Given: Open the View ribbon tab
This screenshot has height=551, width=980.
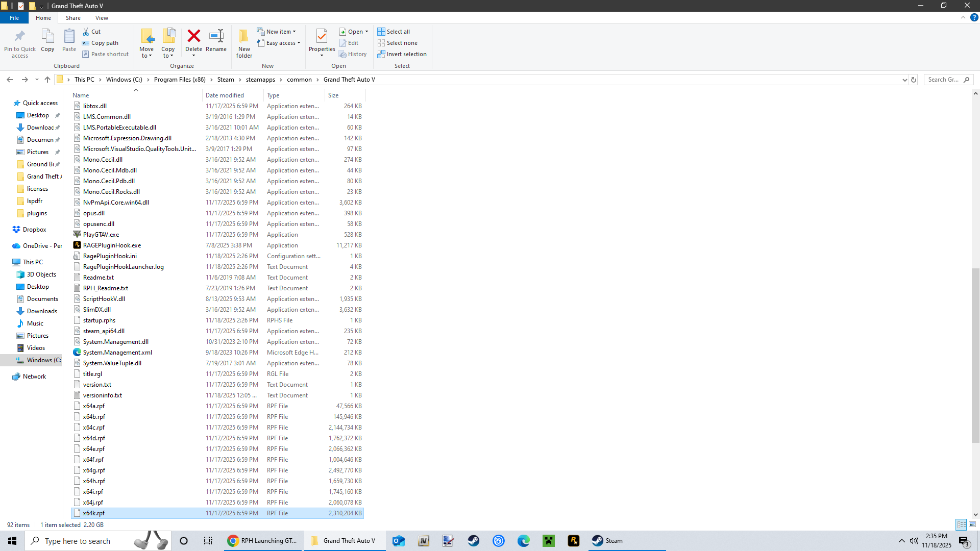Looking at the screenshot, I should pyautogui.click(x=102, y=18).
